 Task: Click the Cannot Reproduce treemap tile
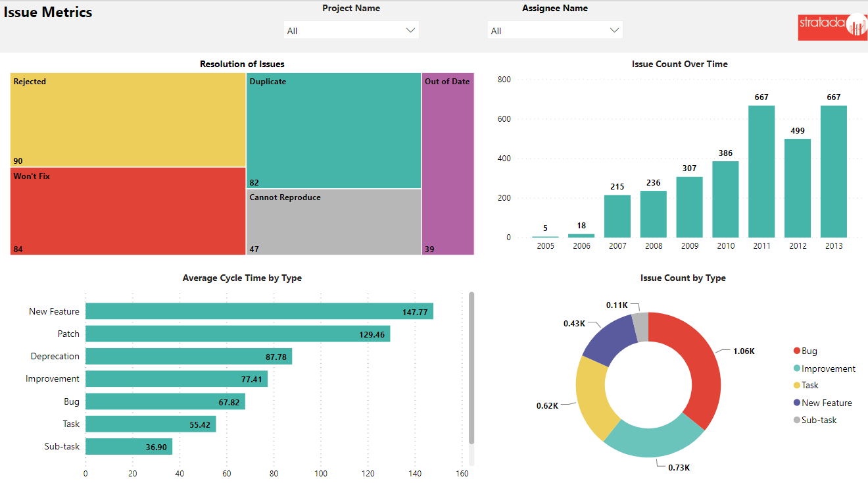[334, 222]
